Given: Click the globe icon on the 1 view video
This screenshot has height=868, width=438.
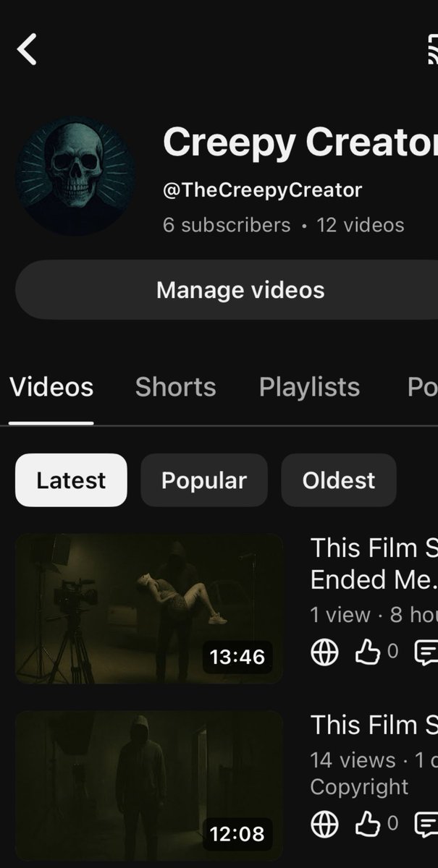Looking at the screenshot, I should point(324,652).
